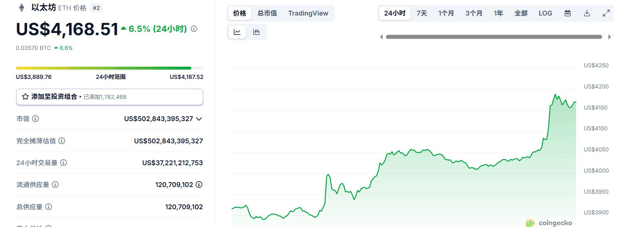Click right arrow of chart scrollbar
The width and height of the screenshot is (644, 227).
pos(610,37)
